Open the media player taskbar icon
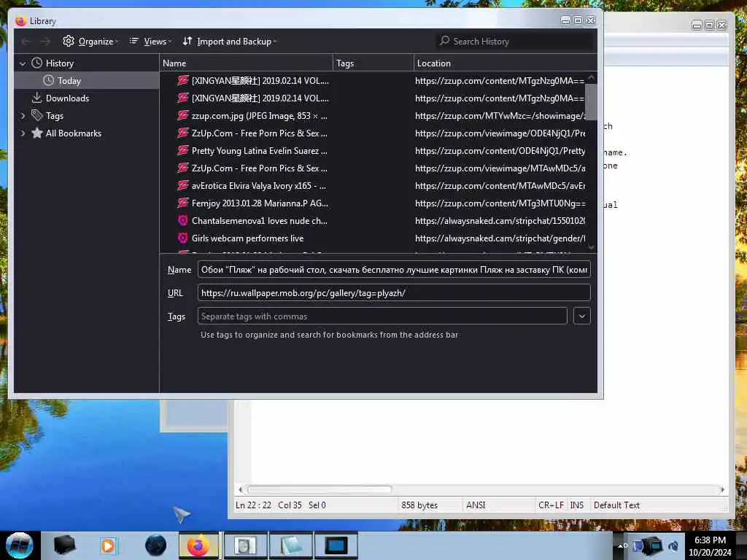This screenshot has height=560, width=747. [108, 545]
